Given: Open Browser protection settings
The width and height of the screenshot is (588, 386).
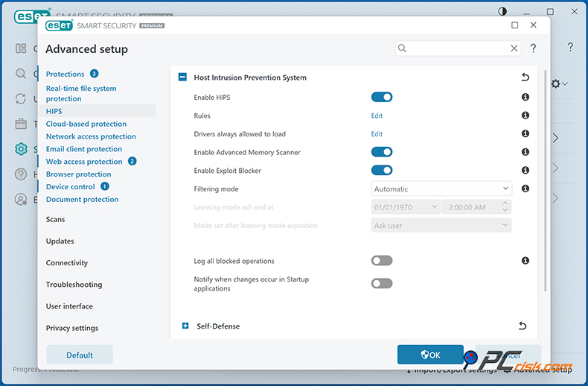Looking at the screenshot, I should (78, 174).
